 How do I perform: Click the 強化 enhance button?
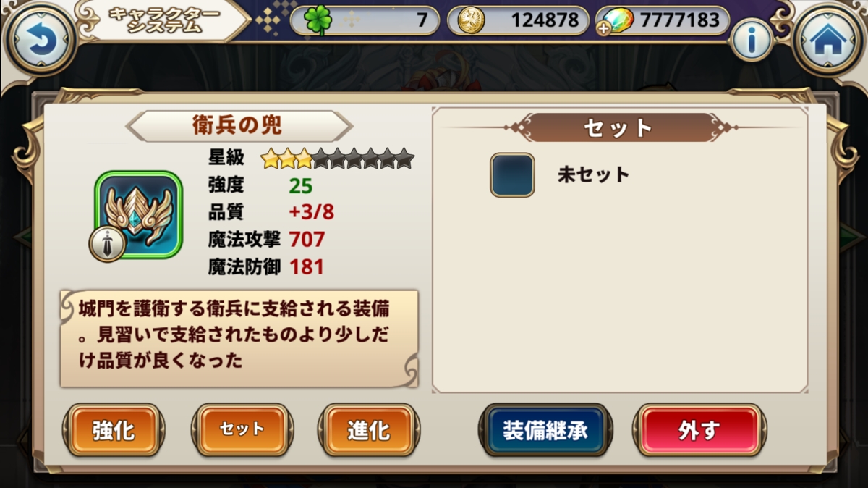[x=114, y=430]
